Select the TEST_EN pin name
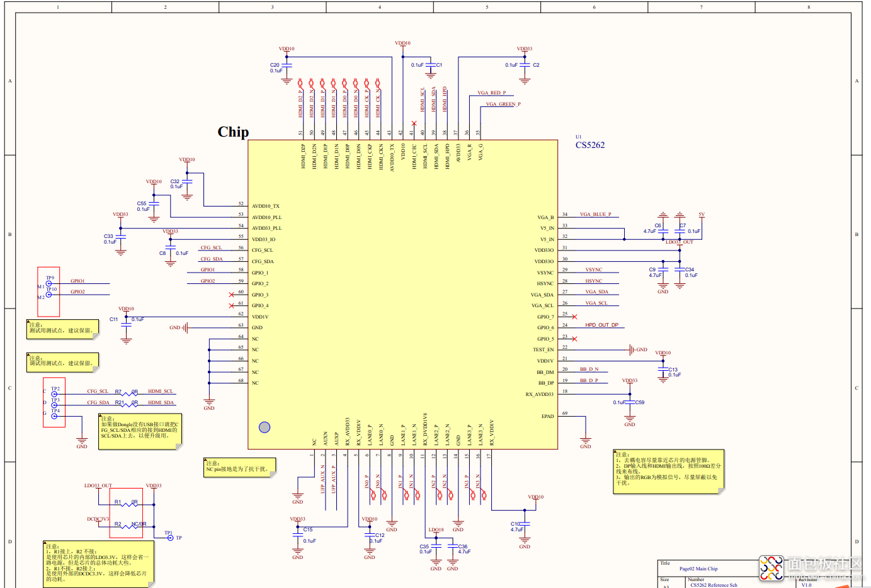 click(544, 349)
